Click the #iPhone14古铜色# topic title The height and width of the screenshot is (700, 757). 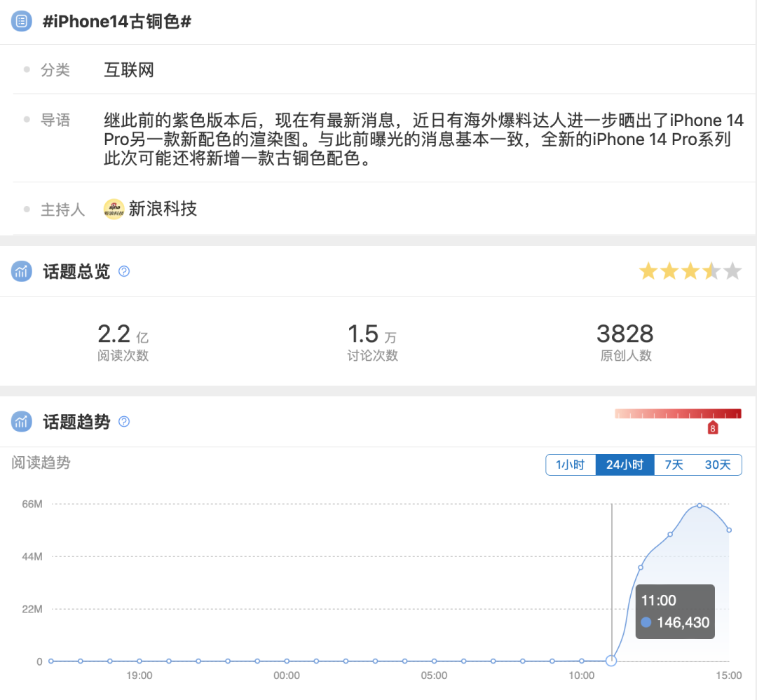click(117, 21)
